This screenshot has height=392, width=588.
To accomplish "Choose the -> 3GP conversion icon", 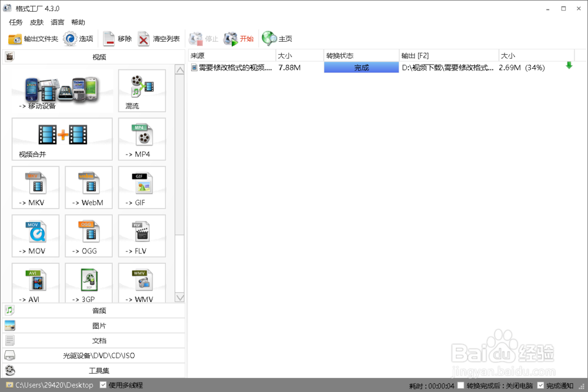I will click(89, 283).
